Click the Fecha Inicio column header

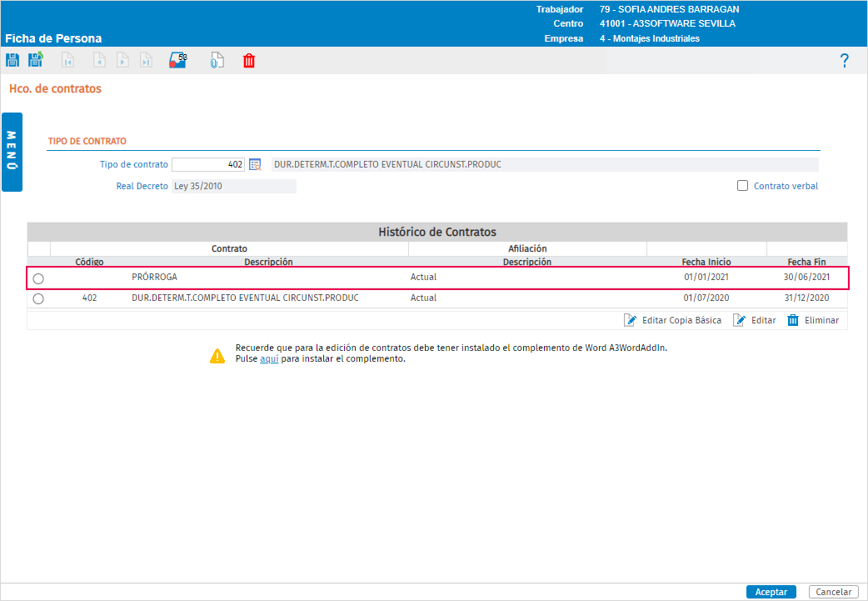[x=706, y=262]
